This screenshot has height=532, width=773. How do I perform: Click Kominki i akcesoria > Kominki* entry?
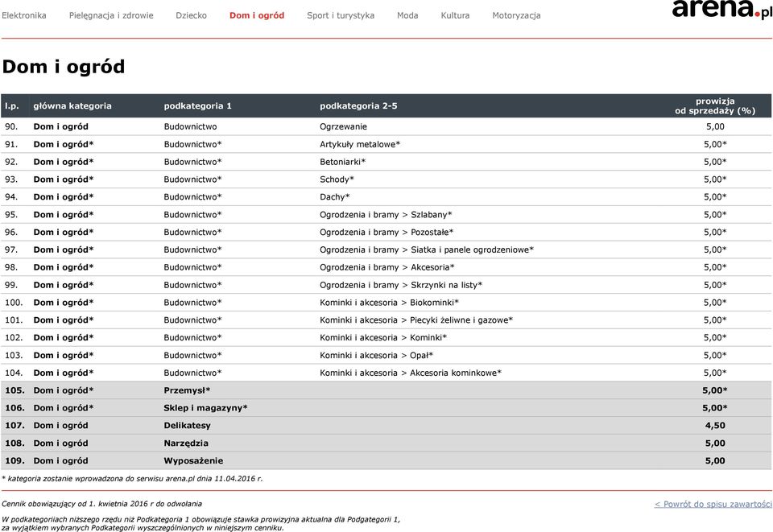[x=383, y=337]
